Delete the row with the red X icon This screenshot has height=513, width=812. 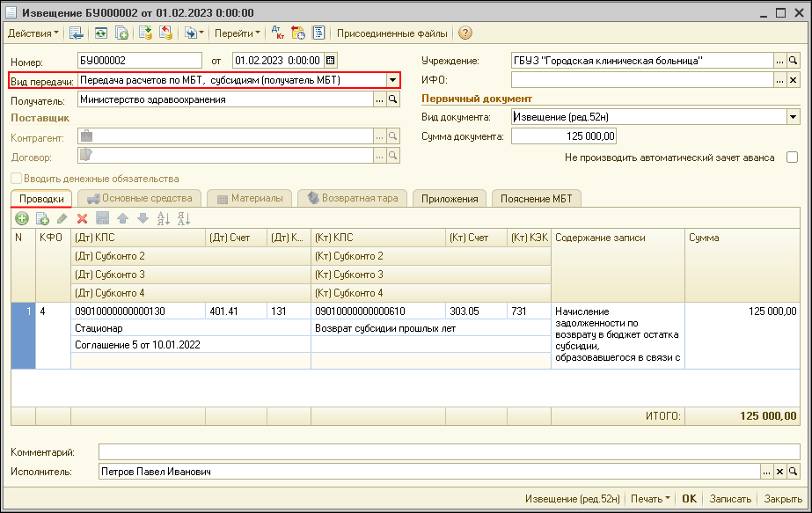[x=83, y=219]
